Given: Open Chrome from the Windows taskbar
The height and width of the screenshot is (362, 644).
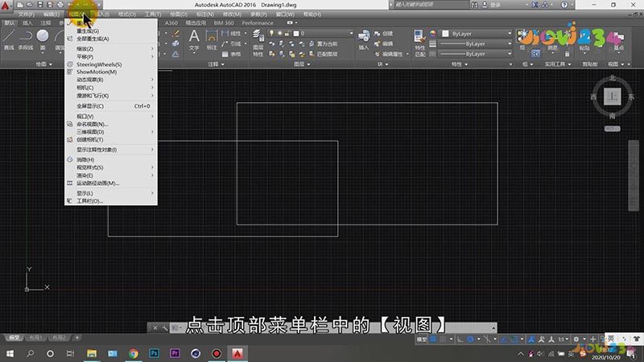Looking at the screenshot, I should (x=133, y=353).
